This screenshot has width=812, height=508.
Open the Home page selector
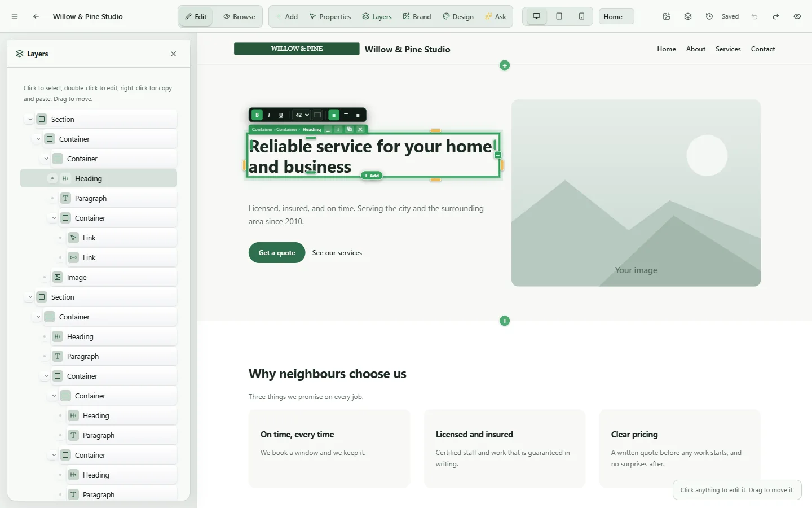click(616, 16)
